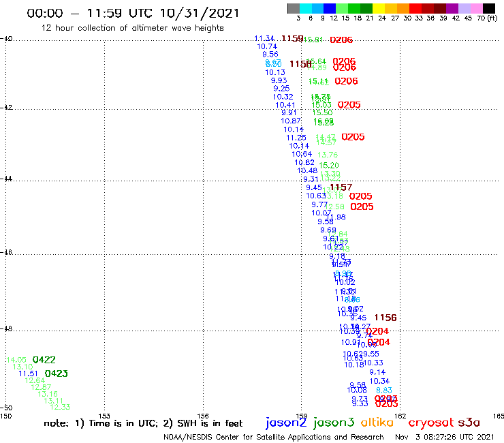Click wave height value '11.25'

(296, 138)
